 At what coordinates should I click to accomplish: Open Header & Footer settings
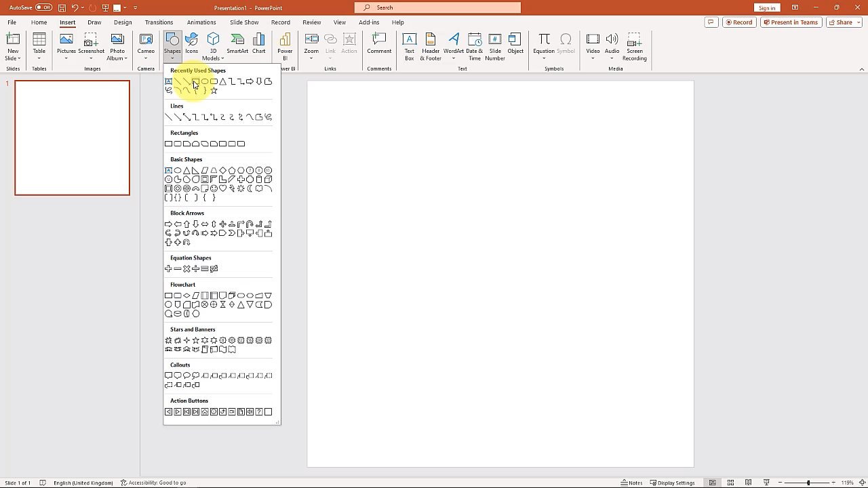pos(431,47)
